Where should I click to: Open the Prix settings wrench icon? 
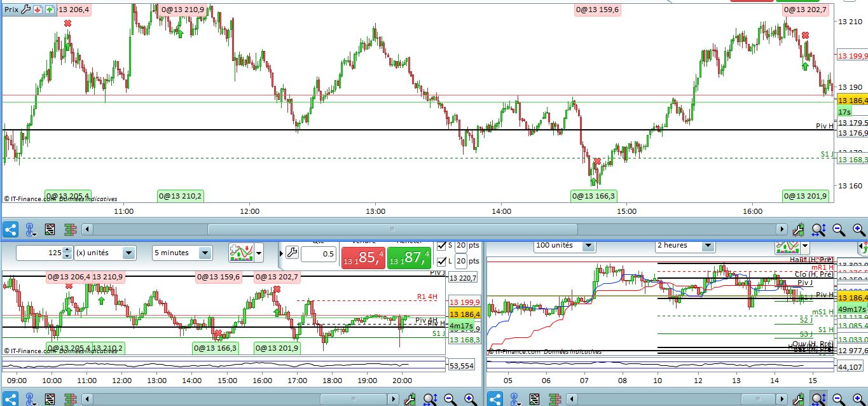click(x=25, y=10)
